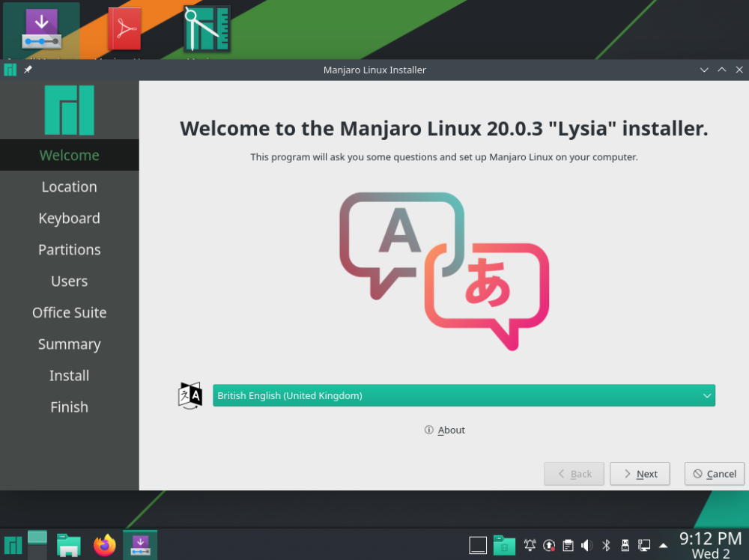Expand the hidden system tray icons arrow
Screen dimensions: 749x560
(x=663, y=545)
